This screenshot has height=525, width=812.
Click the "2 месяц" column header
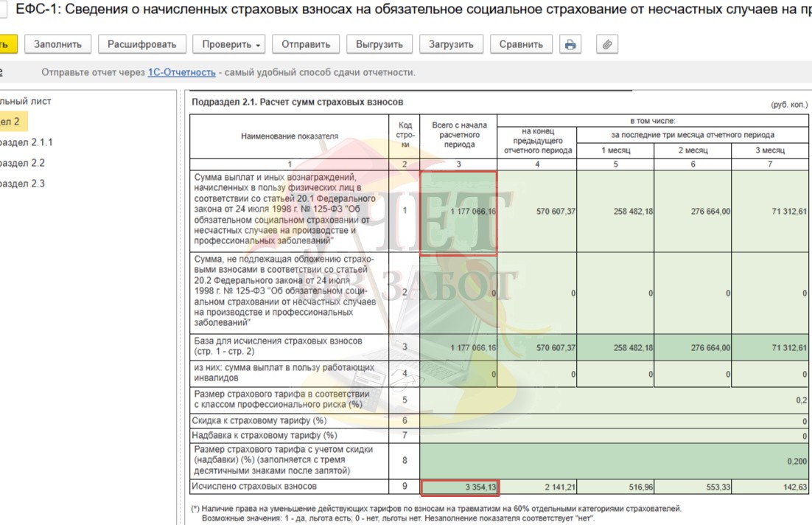click(x=693, y=150)
